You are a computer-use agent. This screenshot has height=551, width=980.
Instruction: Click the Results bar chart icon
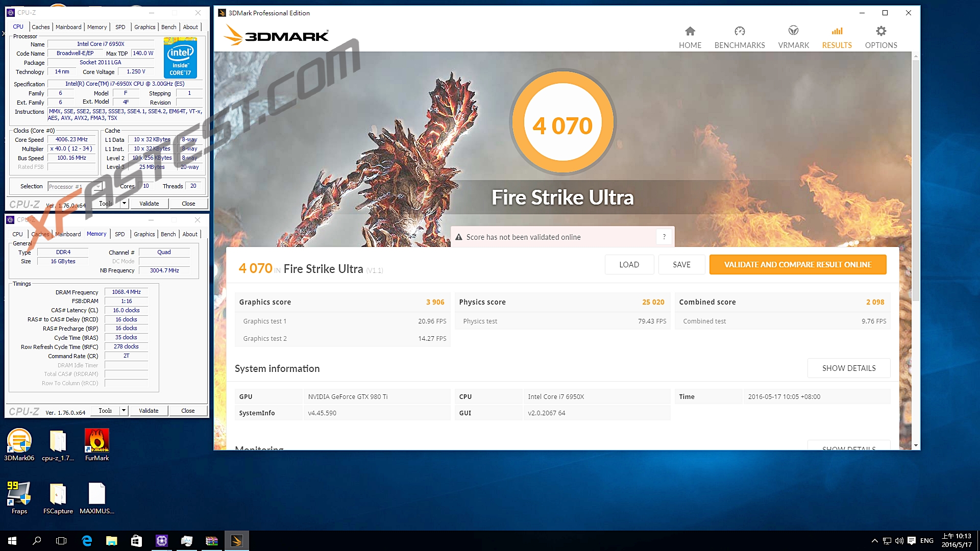point(837,32)
